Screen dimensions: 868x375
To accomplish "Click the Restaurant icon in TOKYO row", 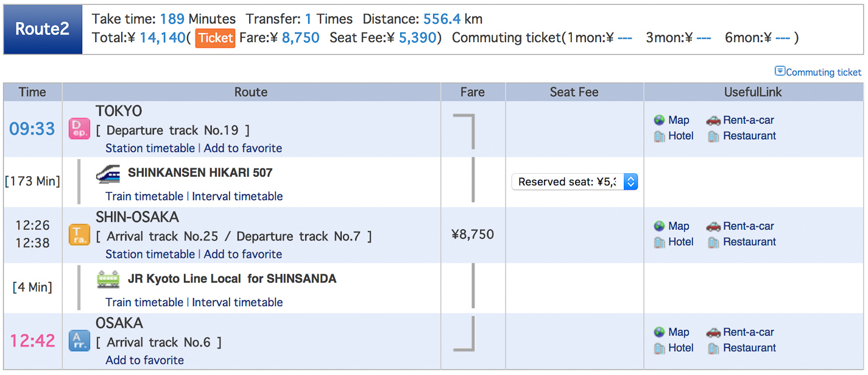I will point(713,136).
